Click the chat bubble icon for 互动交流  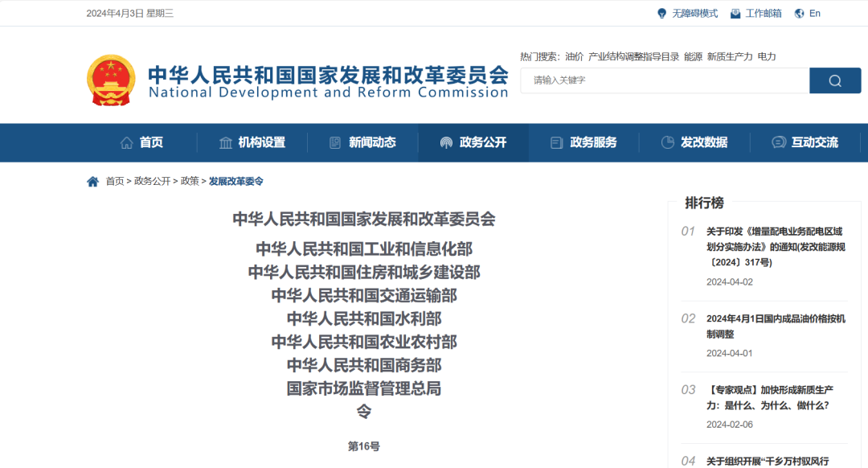pyautogui.click(x=778, y=142)
